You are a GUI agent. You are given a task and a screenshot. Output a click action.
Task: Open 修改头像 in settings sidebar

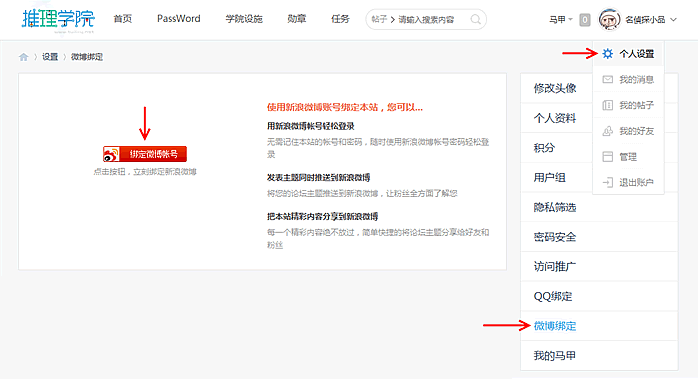tap(555, 88)
